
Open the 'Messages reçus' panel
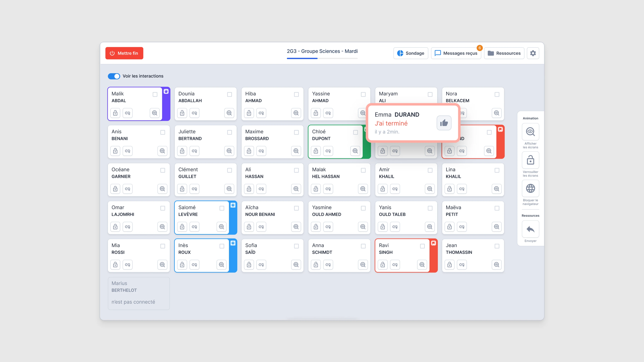(x=456, y=53)
